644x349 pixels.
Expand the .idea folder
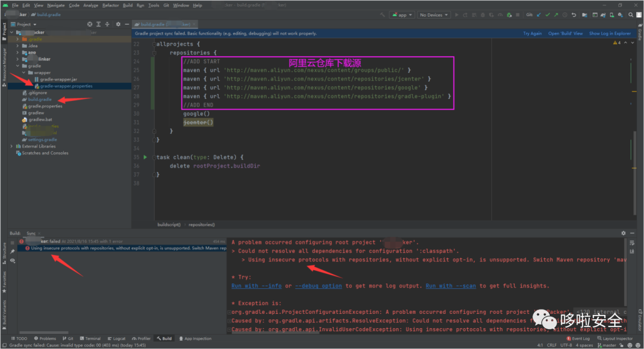17,45
